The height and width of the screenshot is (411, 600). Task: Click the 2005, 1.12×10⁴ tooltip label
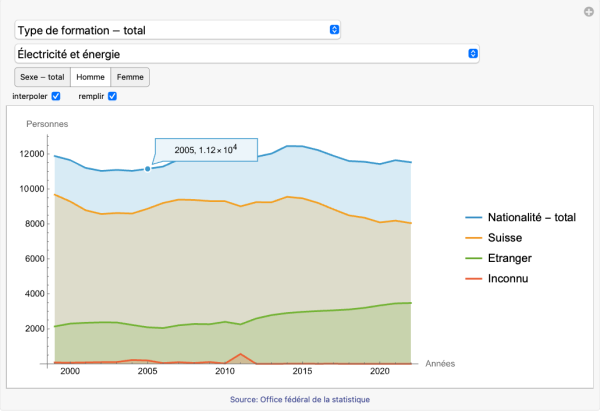205,150
